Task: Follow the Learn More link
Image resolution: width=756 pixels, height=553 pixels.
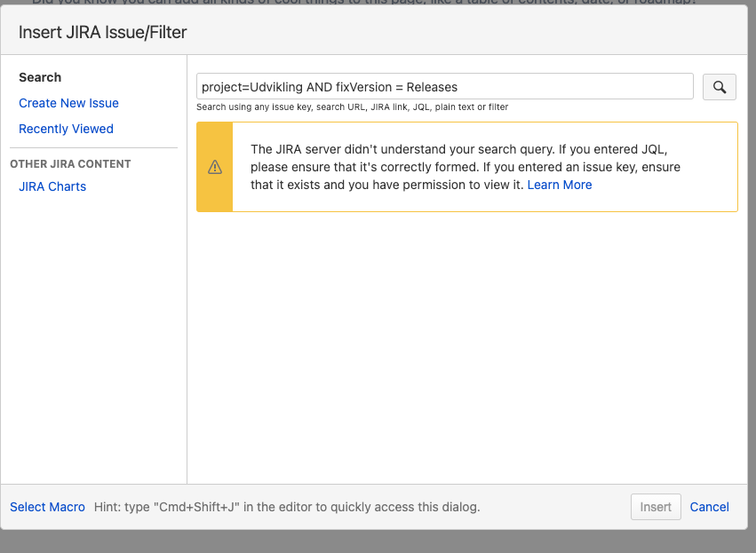Action: (x=560, y=185)
